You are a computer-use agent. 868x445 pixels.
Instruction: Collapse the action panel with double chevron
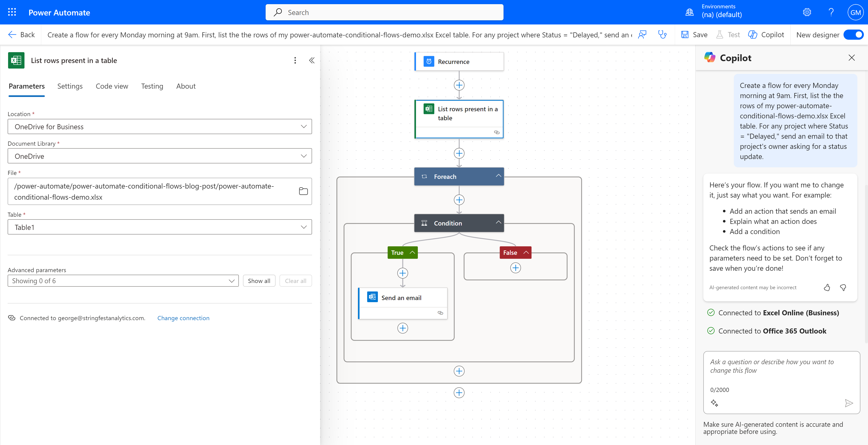coord(312,60)
